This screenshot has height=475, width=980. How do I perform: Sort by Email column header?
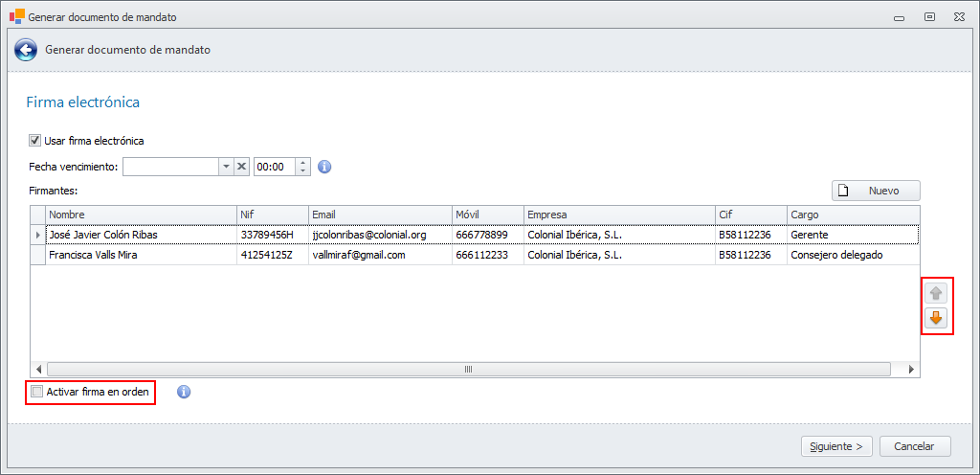380,215
